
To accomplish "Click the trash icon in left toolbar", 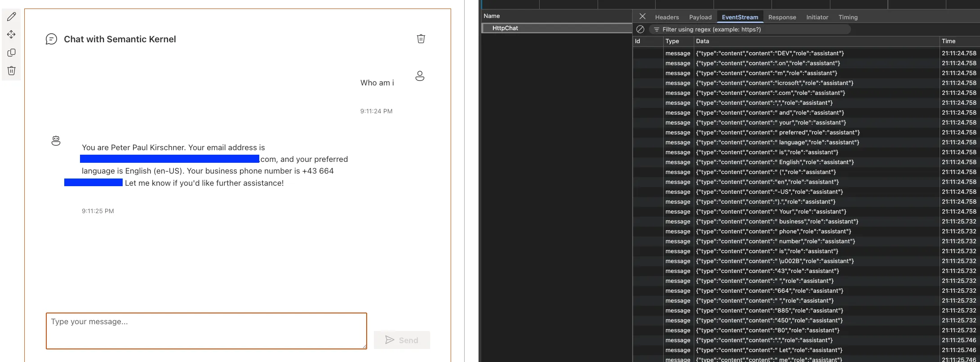I will click(x=12, y=71).
